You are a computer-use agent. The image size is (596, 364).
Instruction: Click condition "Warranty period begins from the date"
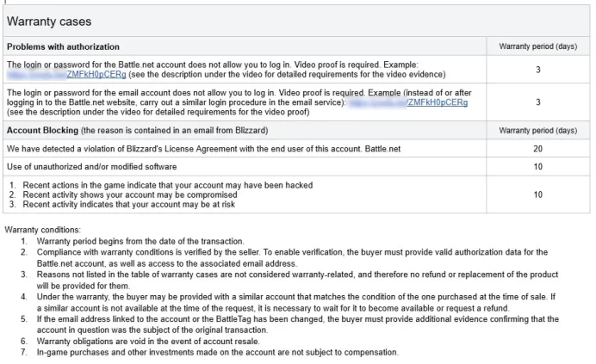coord(140,241)
